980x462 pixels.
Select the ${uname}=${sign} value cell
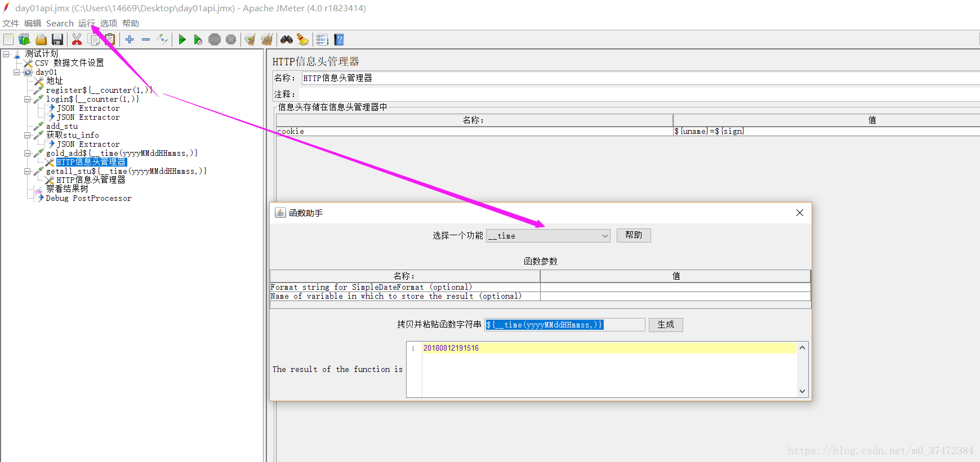tap(827, 131)
